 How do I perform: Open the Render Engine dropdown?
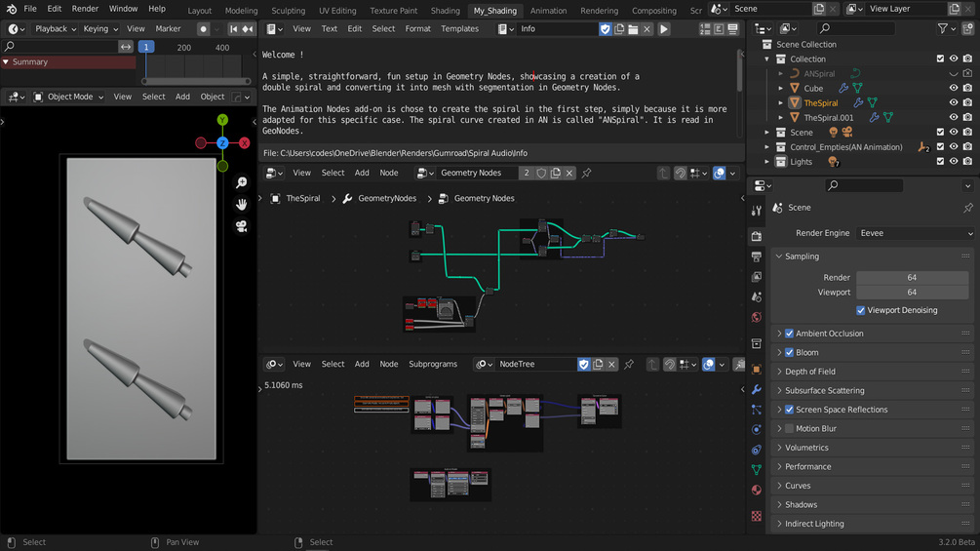(x=915, y=233)
